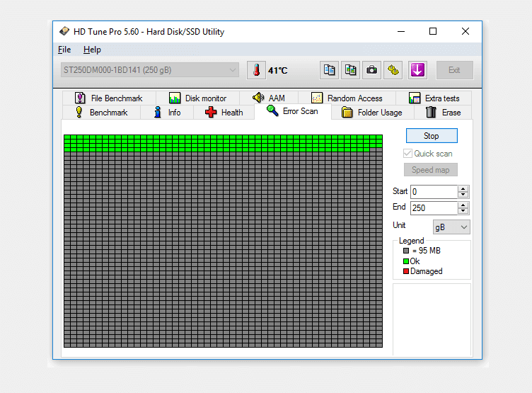Decrease the Start value with down arrow

[x=463, y=195]
